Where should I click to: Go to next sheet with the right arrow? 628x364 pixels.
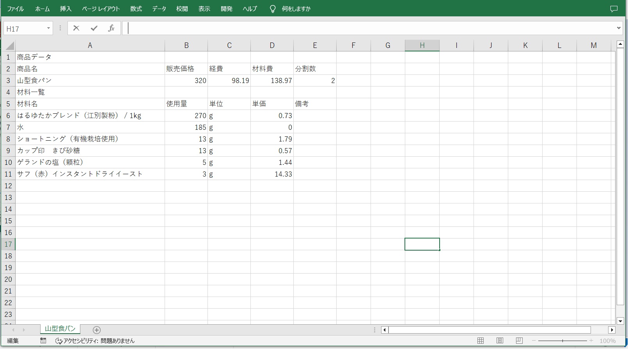24,330
